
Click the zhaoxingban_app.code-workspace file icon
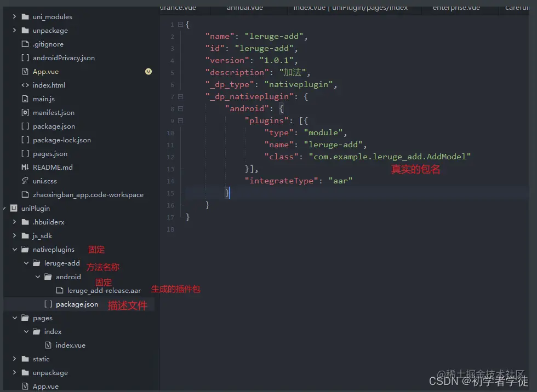coord(25,194)
